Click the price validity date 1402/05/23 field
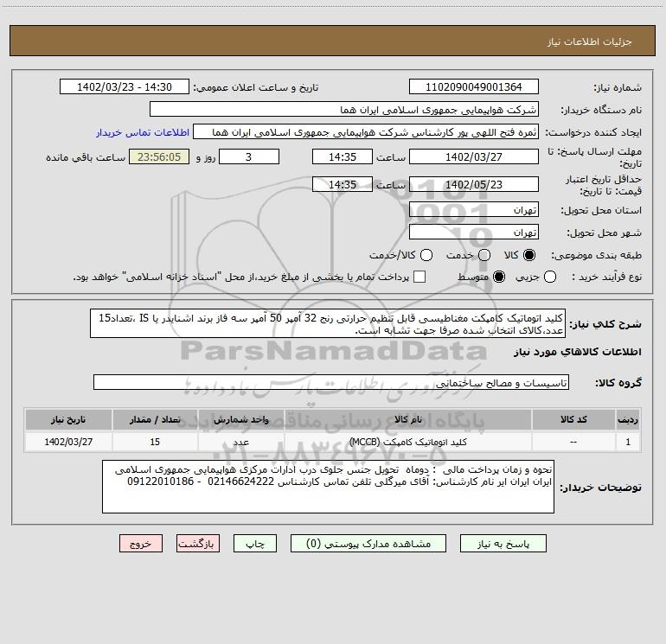666x644 pixels. (474, 185)
